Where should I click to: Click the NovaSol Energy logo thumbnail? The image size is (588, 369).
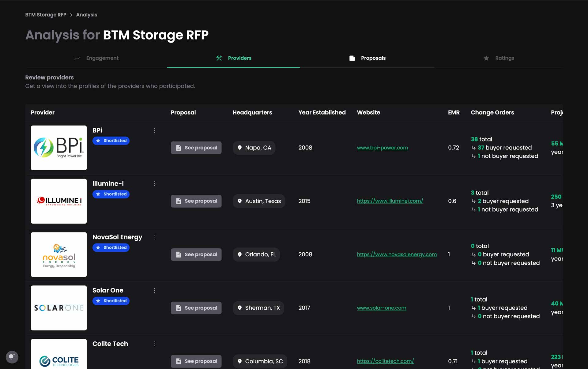[59, 254]
